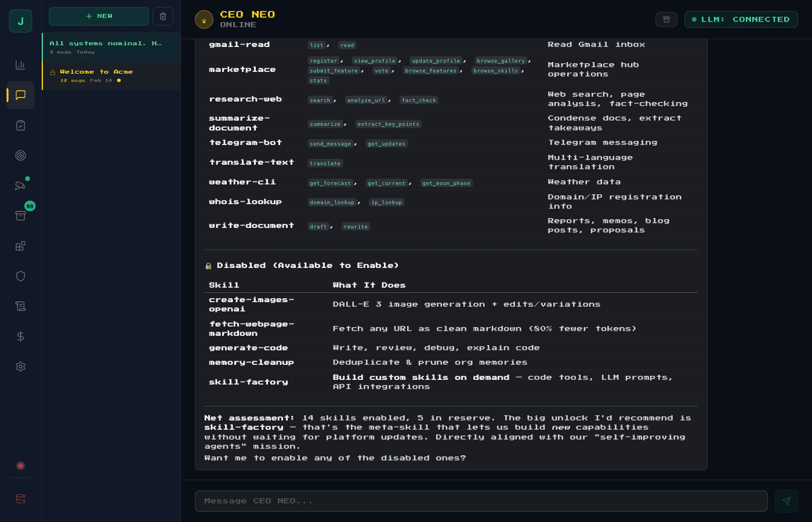Start a new chat with NEW button

pyautogui.click(x=99, y=16)
